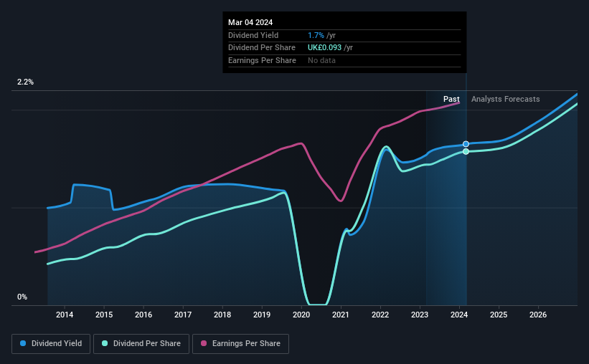Click the teal Dividend Per Share data point marker
589x364 pixels.
click(x=466, y=152)
